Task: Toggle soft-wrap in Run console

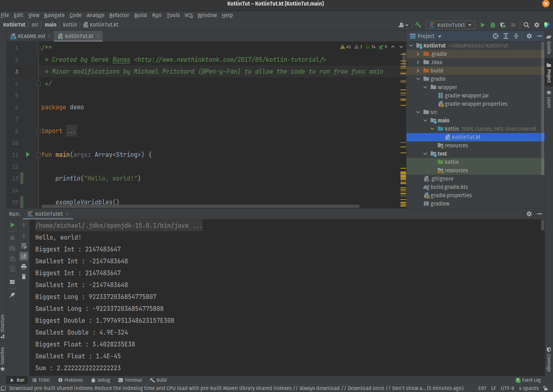Action: pos(24,246)
